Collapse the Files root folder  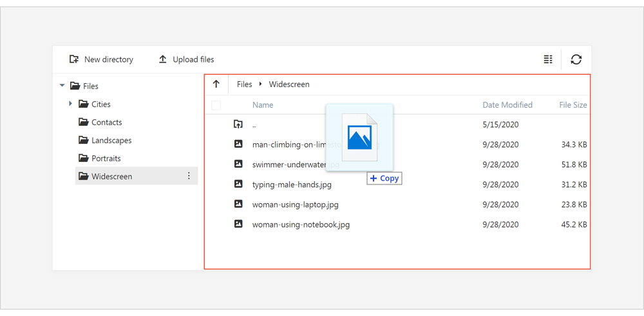coord(62,86)
